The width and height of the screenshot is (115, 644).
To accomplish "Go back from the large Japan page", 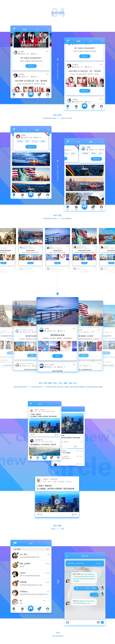I will [40, 301].
